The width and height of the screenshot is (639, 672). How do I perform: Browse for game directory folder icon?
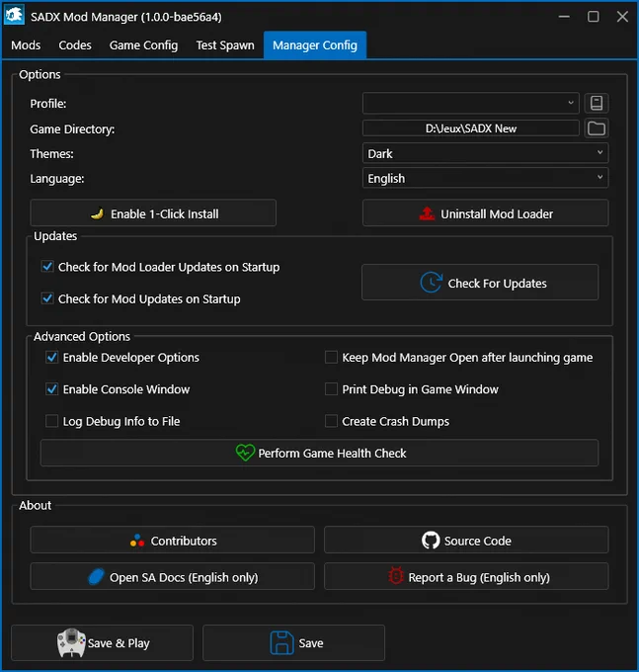point(597,128)
